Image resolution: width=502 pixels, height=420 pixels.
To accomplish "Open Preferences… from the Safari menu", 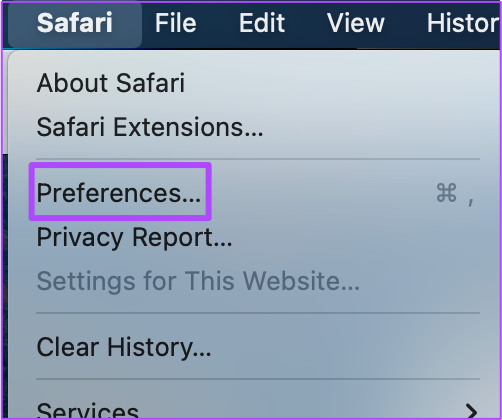I will click(x=119, y=193).
